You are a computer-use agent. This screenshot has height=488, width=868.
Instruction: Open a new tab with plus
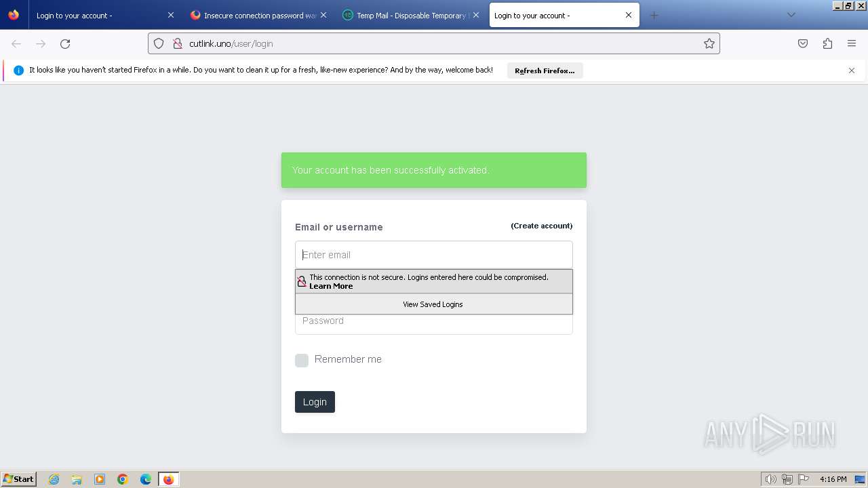click(654, 15)
